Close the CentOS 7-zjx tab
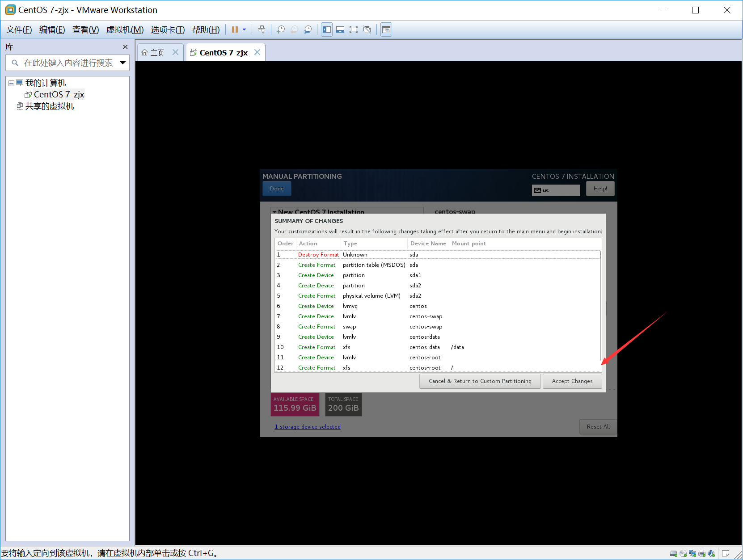This screenshot has height=560, width=743. (257, 52)
